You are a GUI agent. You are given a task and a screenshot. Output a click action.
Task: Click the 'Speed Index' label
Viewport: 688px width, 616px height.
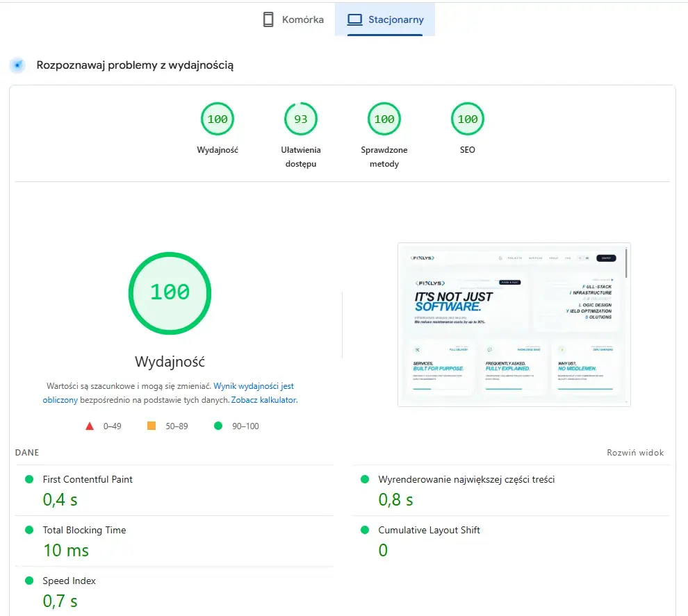point(69,581)
